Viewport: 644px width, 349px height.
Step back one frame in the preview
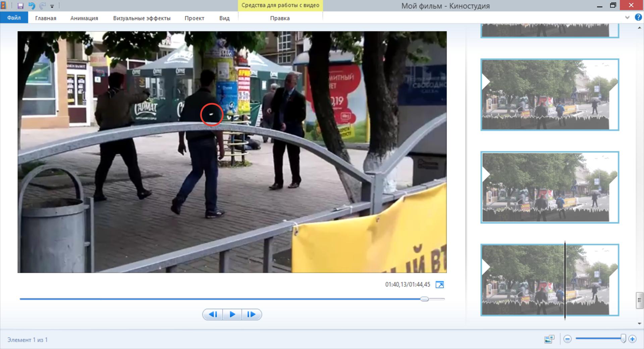[x=213, y=314]
